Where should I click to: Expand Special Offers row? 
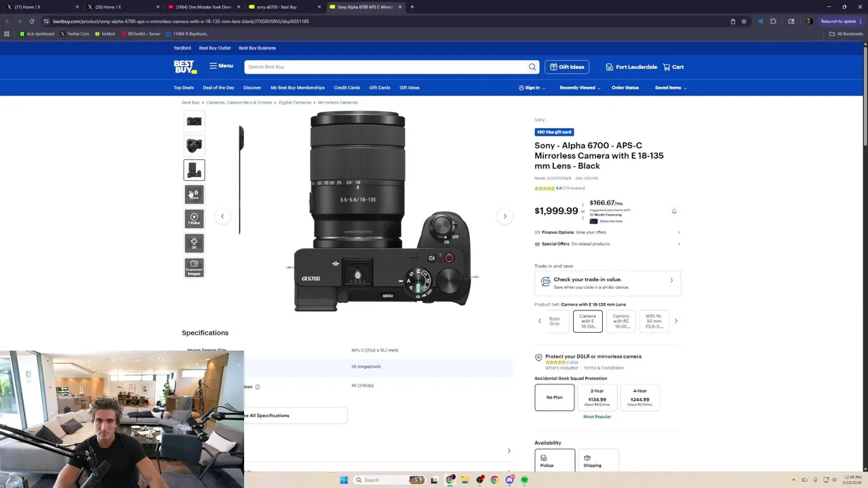[607, 244]
